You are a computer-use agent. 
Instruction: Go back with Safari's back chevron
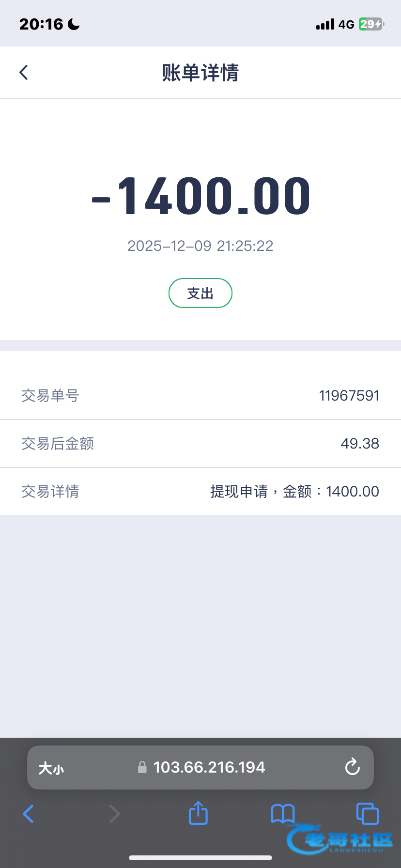[x=29, y=814]
